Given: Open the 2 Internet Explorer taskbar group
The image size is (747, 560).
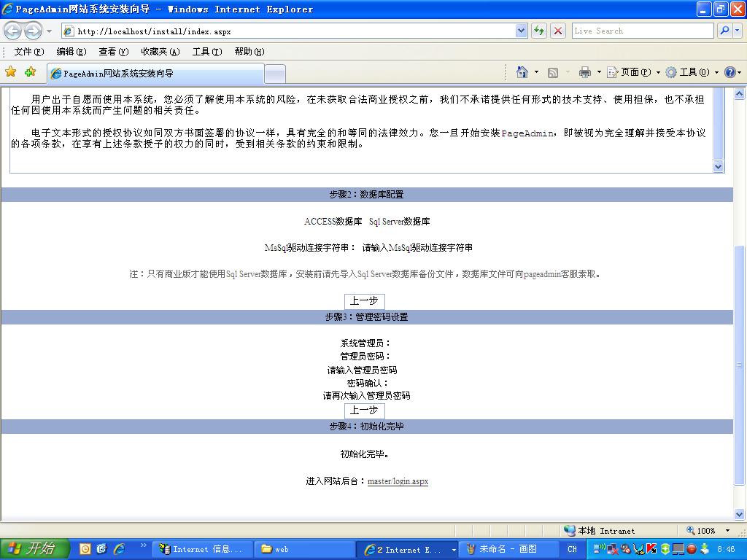Looking at the screenshot, I should (x=406, y=550).
